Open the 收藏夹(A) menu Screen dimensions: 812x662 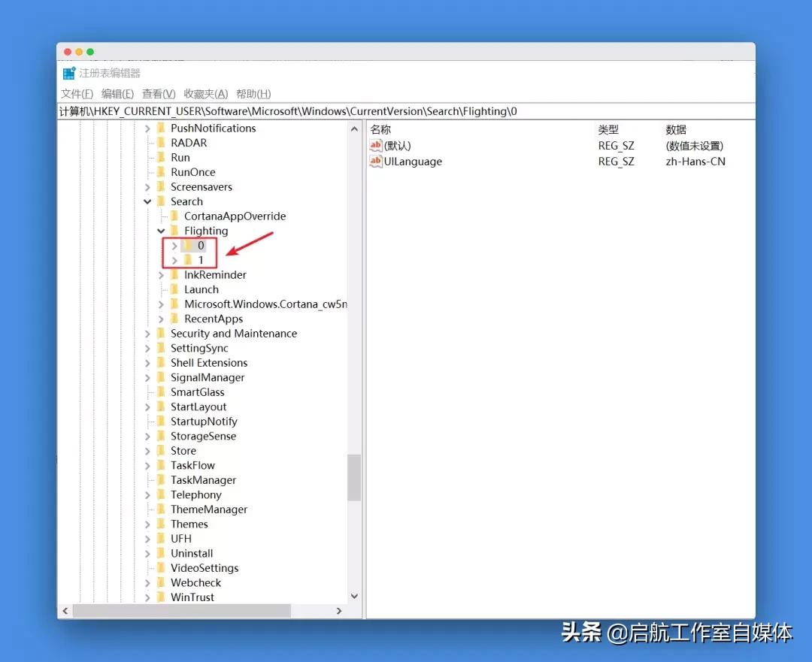click(208, 93)
